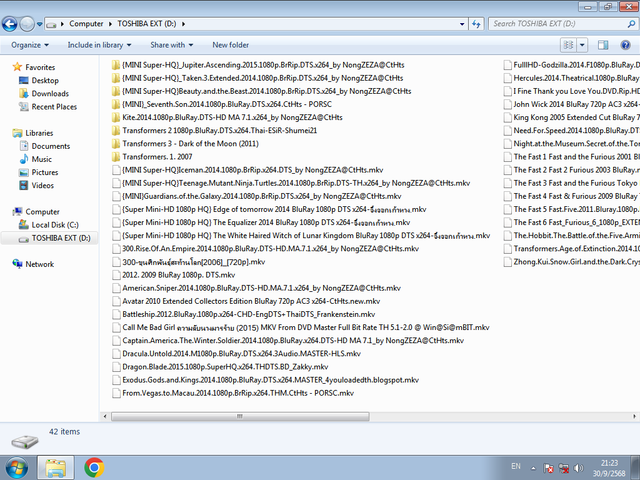Select Dragon.Blade.2015.1080p file icon
The height and width of the screenshot is (480, 640).
pyautogui.click(x=116, y=367)
